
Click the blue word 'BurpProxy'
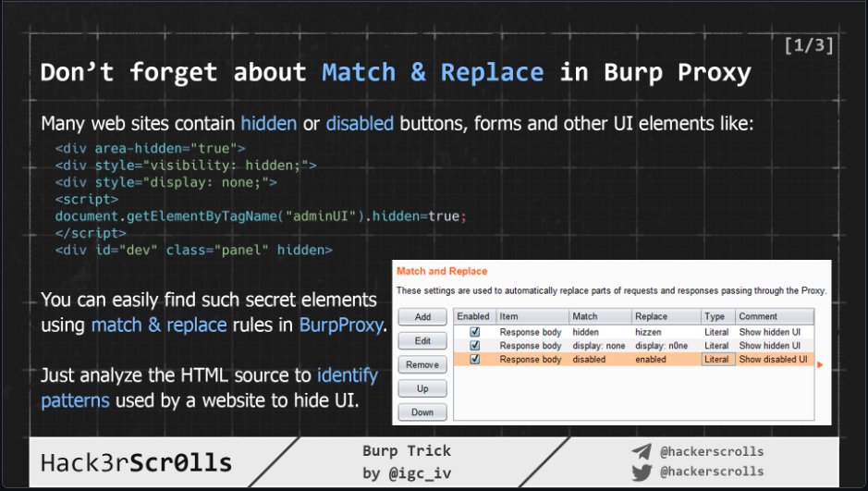[x=341, y=325]
